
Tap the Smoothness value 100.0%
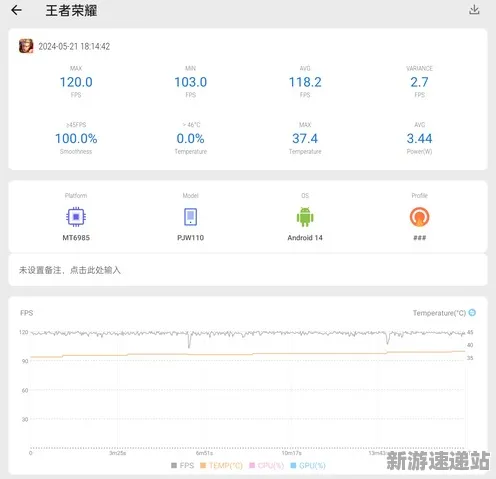click(76, 138)
